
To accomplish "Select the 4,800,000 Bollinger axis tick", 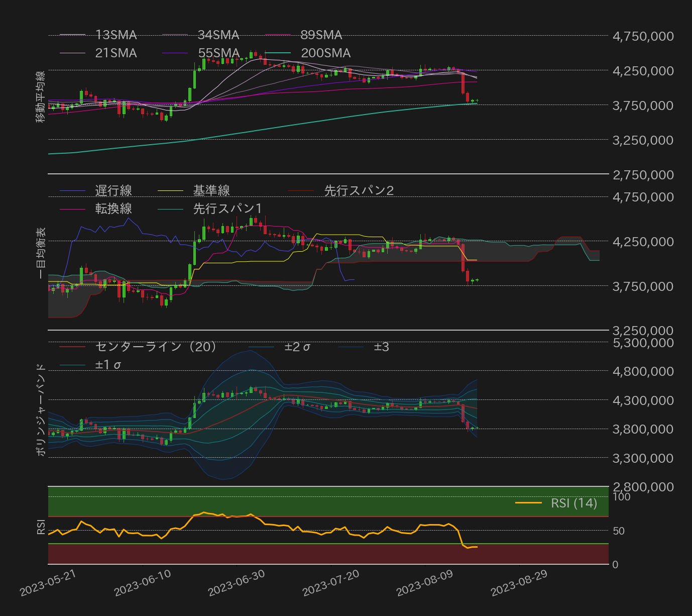I will tap(643, 371).
